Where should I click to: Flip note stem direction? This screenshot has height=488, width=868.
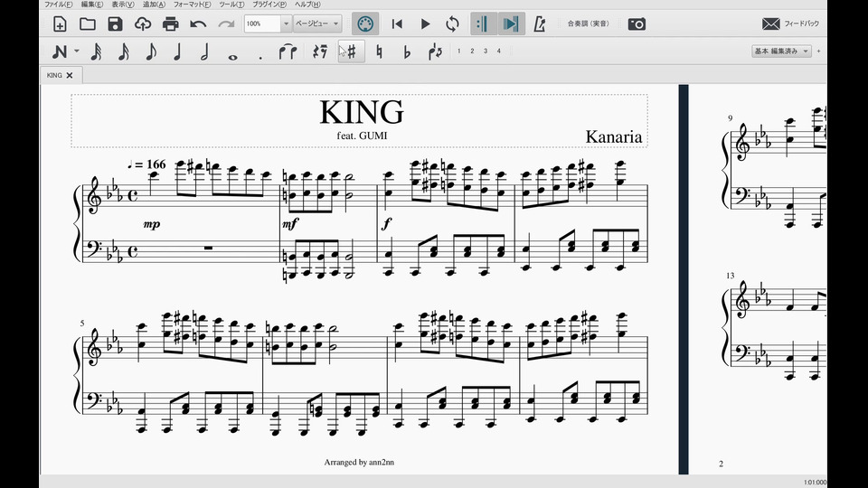tap(435, 52)
